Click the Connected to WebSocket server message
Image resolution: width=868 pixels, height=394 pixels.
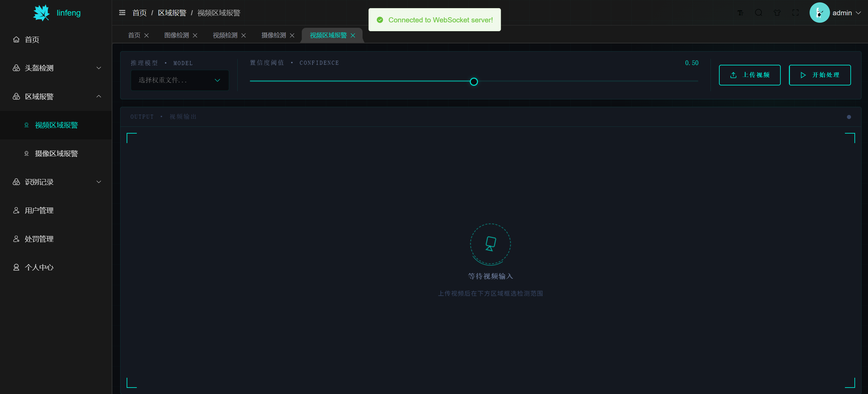click(441, 20)
